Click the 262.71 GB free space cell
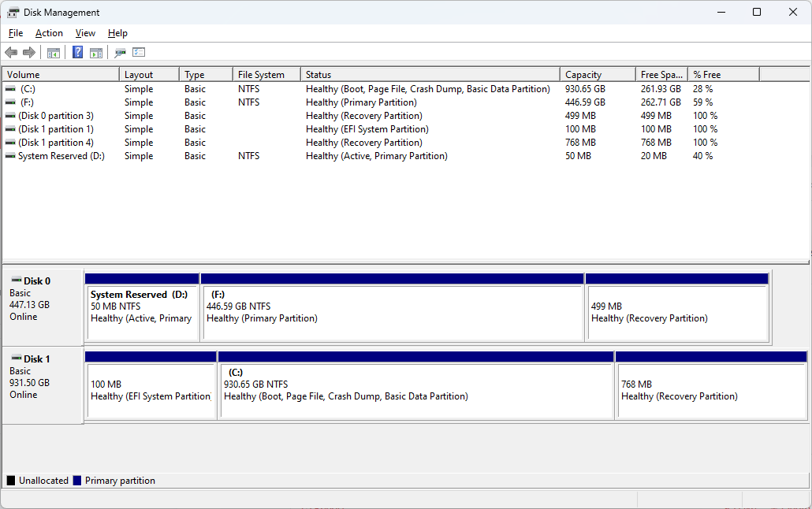 [661, 102]
